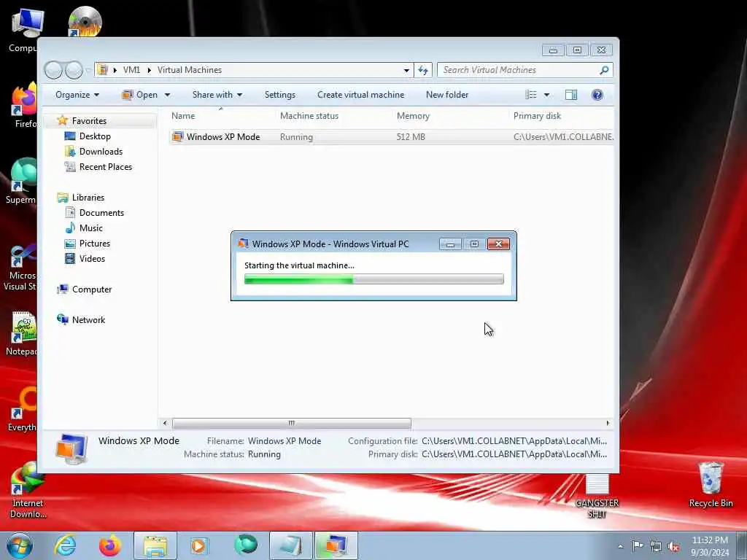This screenshot has width=747, height=560.
Task: Click the horizontal scrollbar thumb
Action: 292,423
